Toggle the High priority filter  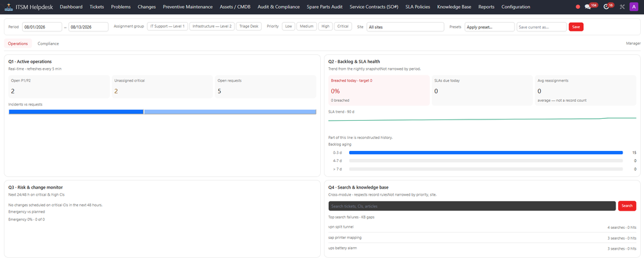point(325,26)
